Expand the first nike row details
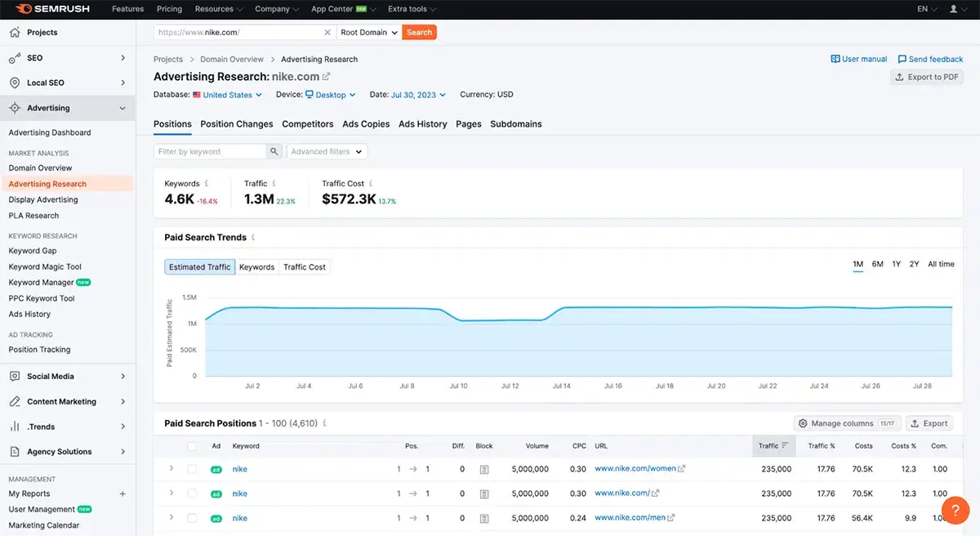This screenshot has height=536, width=980. [x=171, y=469]
